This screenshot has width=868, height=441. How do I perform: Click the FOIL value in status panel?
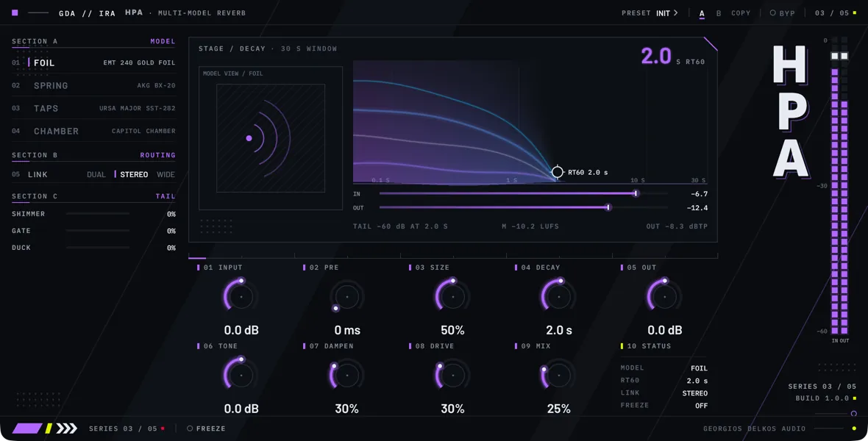coord(699,368)
